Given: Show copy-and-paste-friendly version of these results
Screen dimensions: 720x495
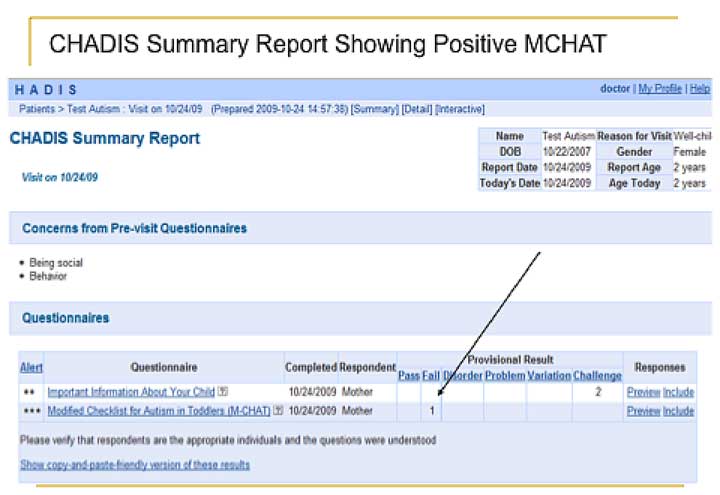Looking at the screenshot, I should point(135,465).
